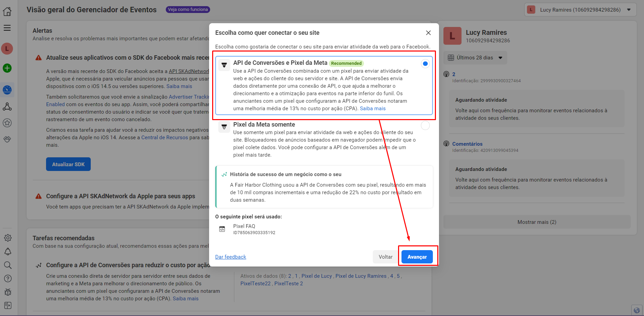
Task: Open the blue overview dashboard icon
Action: pyautogui.click(x=7, y=90)
